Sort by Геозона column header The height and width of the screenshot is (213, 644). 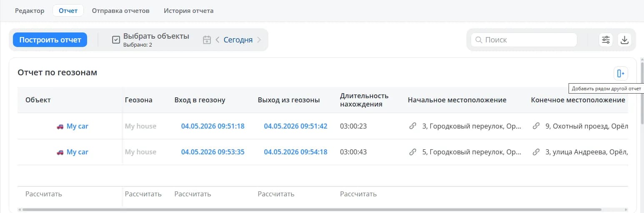138,100
